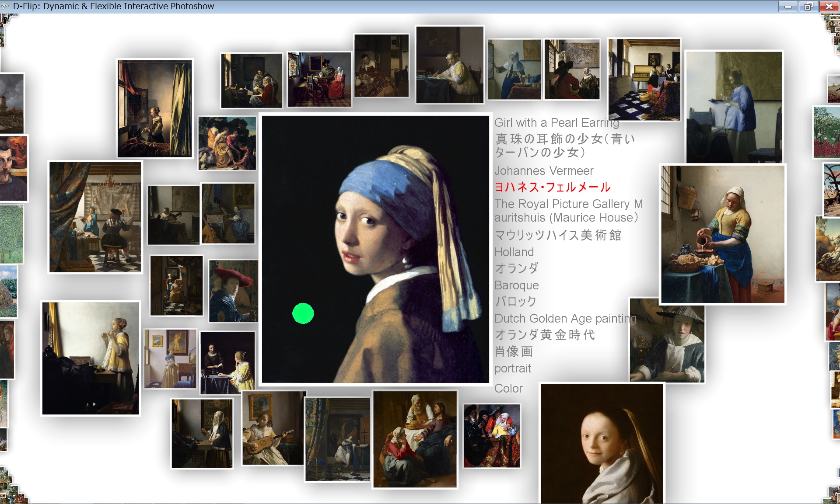Select The Art of Painting studio thumbnail
This screenshot has width=840, height=504.
[x=95, y=217]
